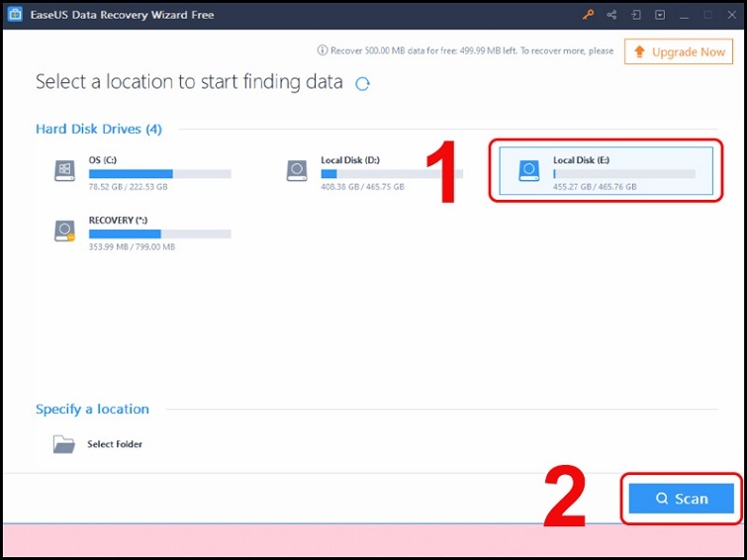
Task: Click the Local Disk (D:) usage bar
Action: point(392,174)
